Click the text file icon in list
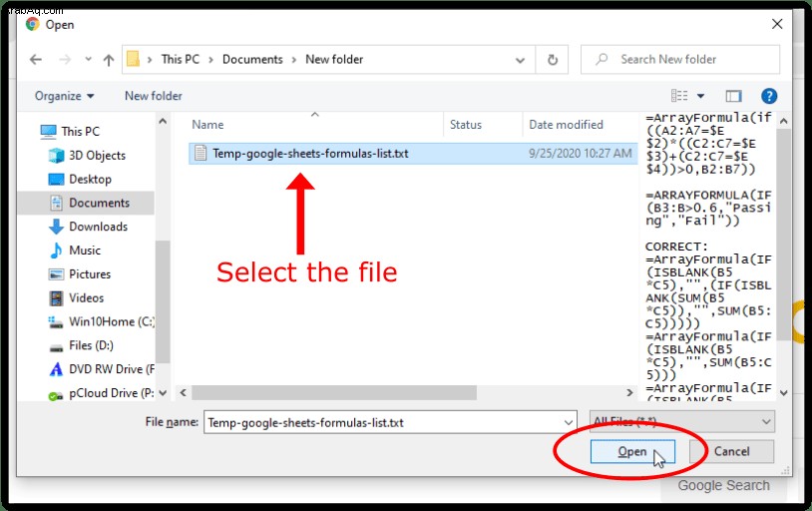The height and width of the screenshot is (511, 812). coord(201,154)
